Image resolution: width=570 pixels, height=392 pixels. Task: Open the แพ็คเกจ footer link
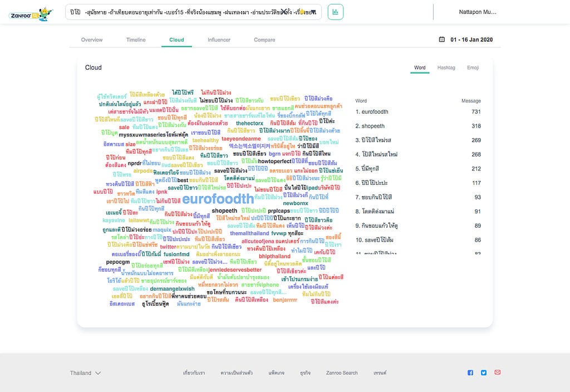click(276, 373)
